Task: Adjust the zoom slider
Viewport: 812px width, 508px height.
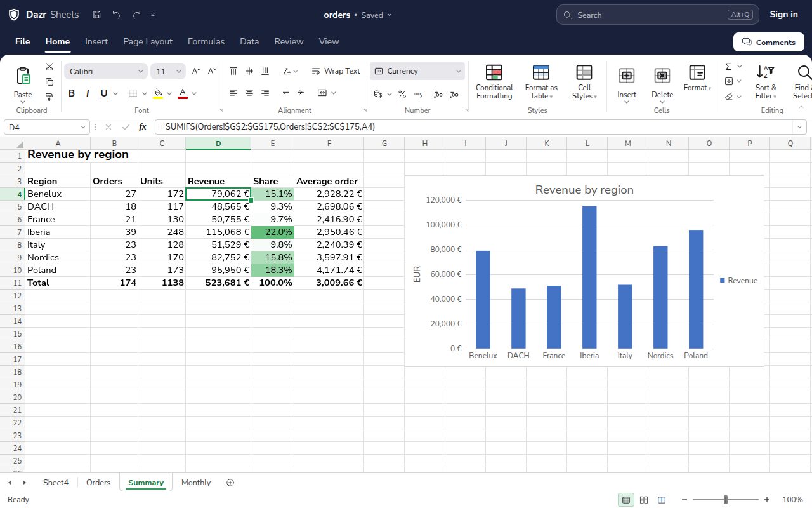Action: [x=726, y=500]
